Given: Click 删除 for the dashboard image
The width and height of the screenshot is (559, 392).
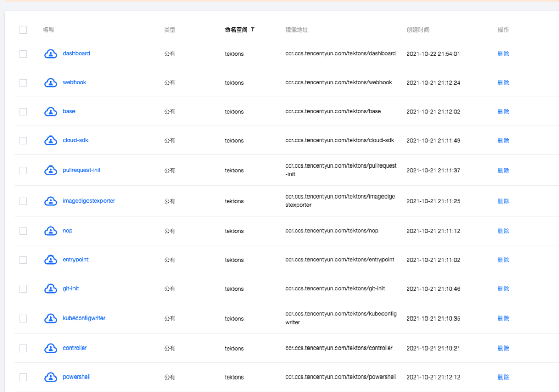Looking at the screenshot, I should point(503,54).
